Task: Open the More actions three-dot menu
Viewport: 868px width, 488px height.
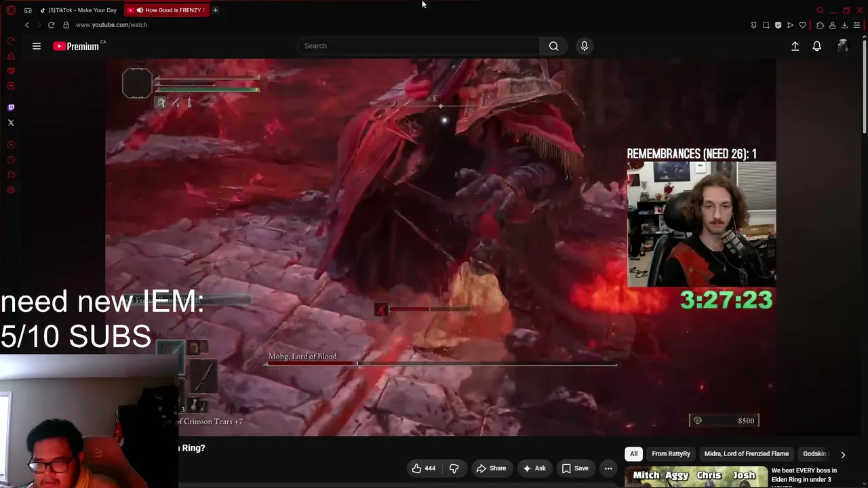Action: pos(608,468)
